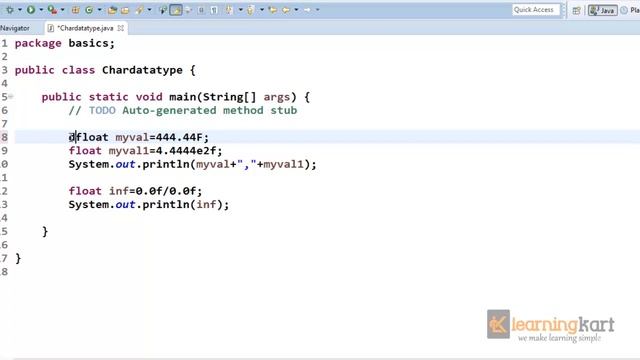Click 'myval=444.44F;' on line 8

162,138
